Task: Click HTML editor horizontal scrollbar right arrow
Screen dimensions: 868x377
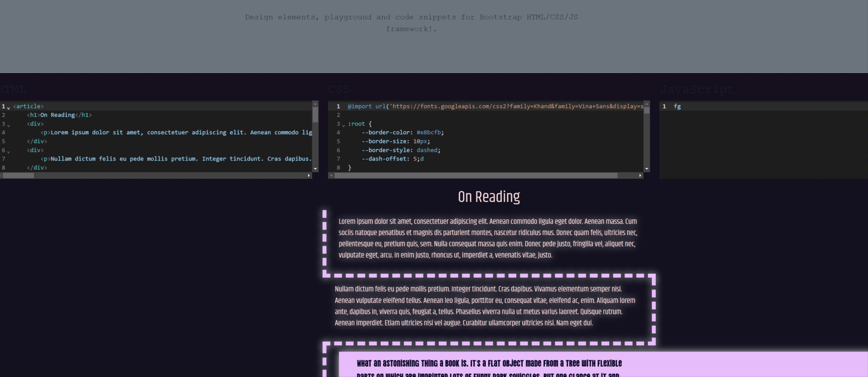Action: point(309,176)
